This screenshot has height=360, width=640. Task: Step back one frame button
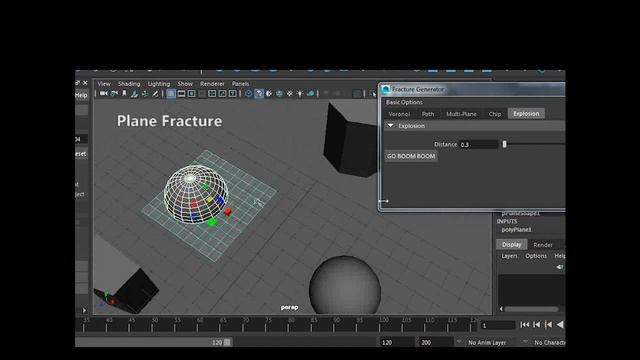click(537, 324)
